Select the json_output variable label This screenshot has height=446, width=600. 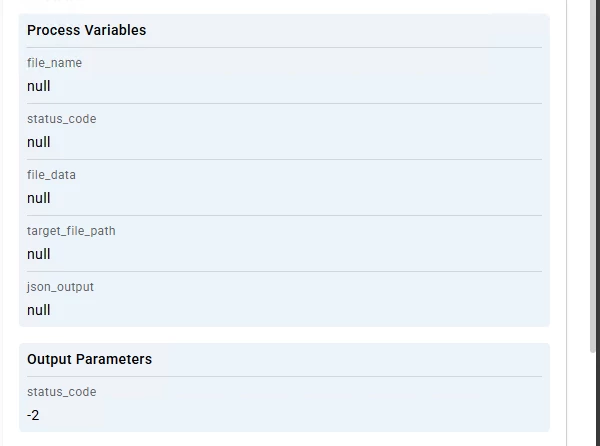point(60,287)
